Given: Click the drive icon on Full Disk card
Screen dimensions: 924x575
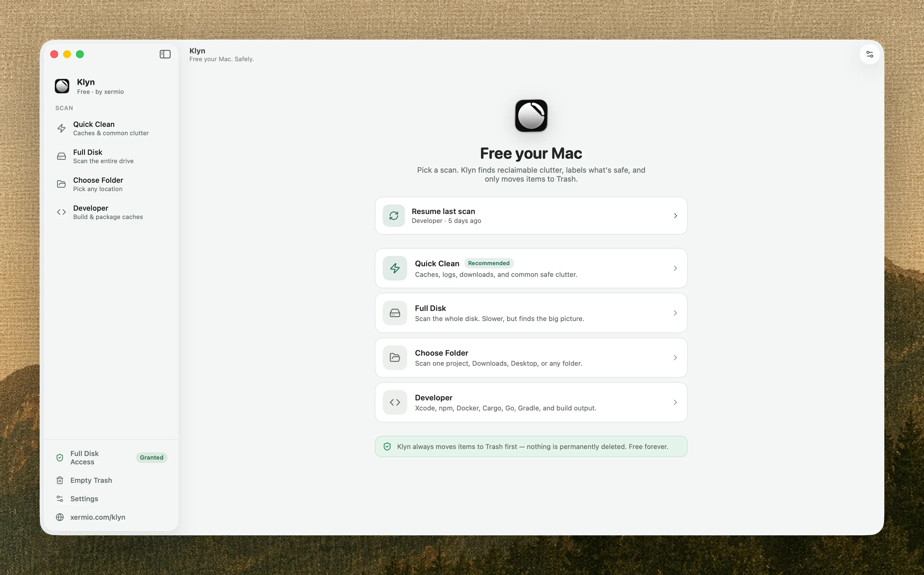Looking at the screenshot, I should point(395,313).
